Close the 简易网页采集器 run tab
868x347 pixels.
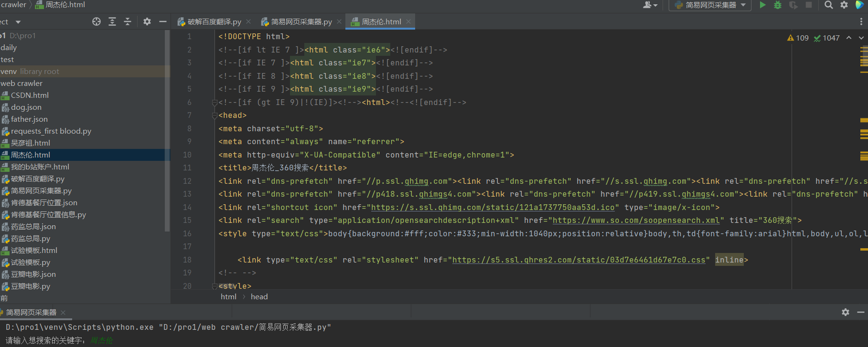pyautogui.click(x=63, y=313)
